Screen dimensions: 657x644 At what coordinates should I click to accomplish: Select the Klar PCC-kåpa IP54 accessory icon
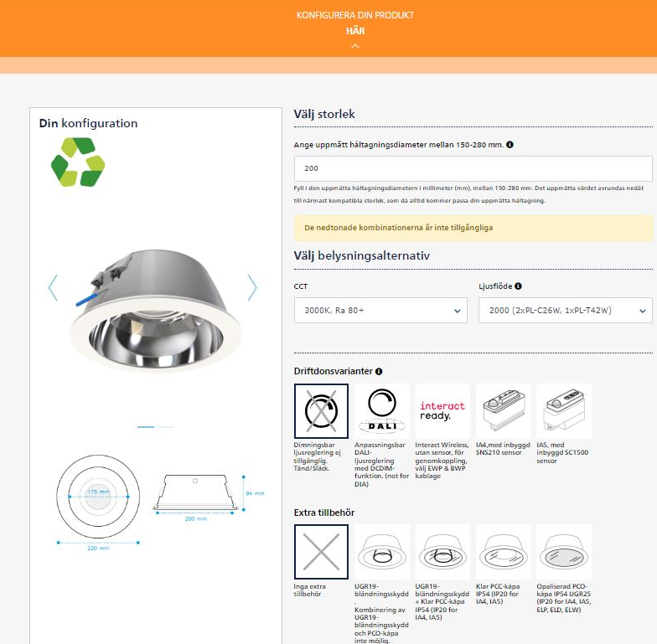[504, 552]
